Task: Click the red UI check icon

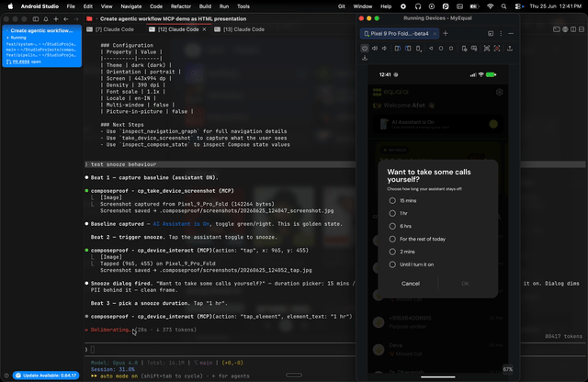Action: tap(497, 49)
